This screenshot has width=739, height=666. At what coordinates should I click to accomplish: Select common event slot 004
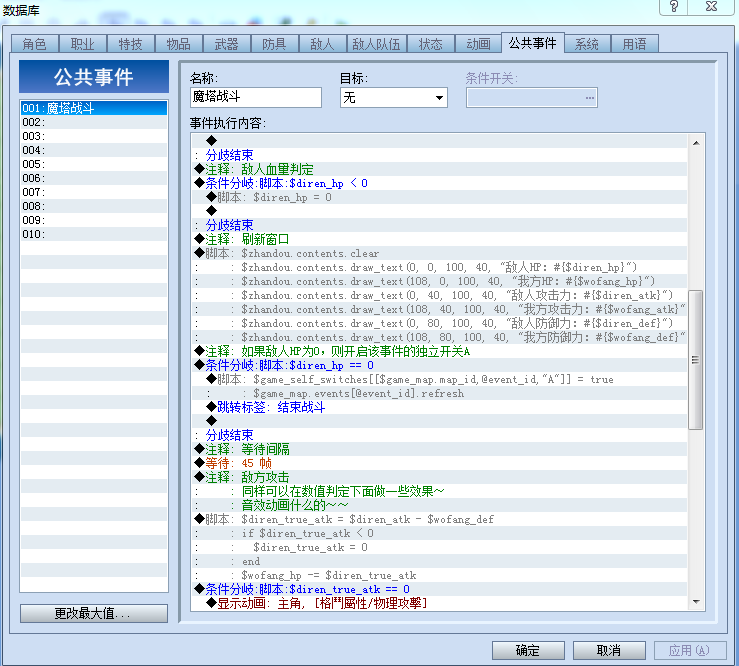click(x=94, y=150)
